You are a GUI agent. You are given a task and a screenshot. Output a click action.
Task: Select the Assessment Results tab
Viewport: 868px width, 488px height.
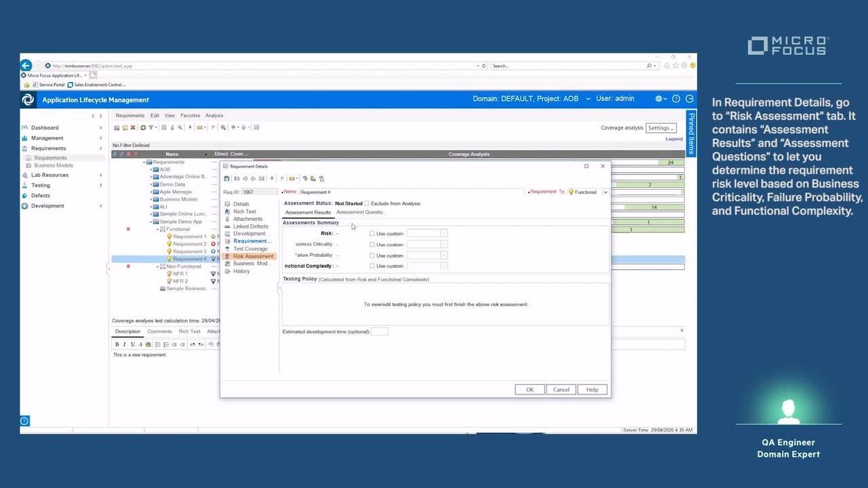[308, 212]
